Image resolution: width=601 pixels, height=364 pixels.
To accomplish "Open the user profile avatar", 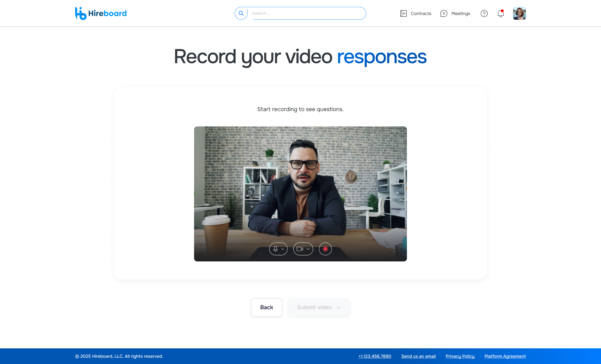I will pyautogui.click(x=519, y=13).
